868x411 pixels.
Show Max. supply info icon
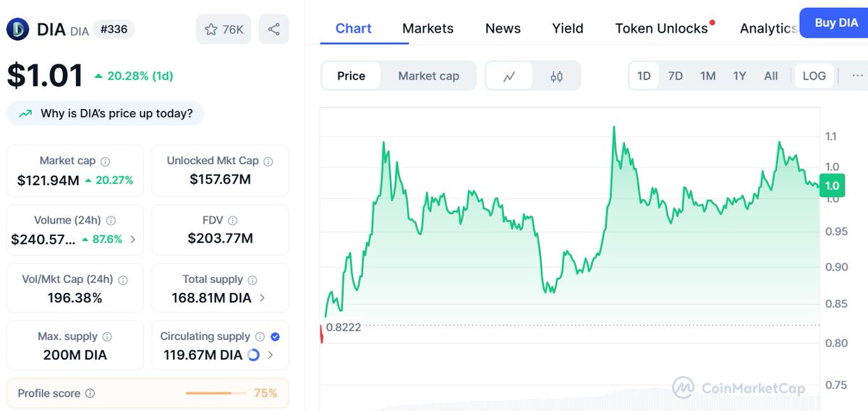(107, 337)
